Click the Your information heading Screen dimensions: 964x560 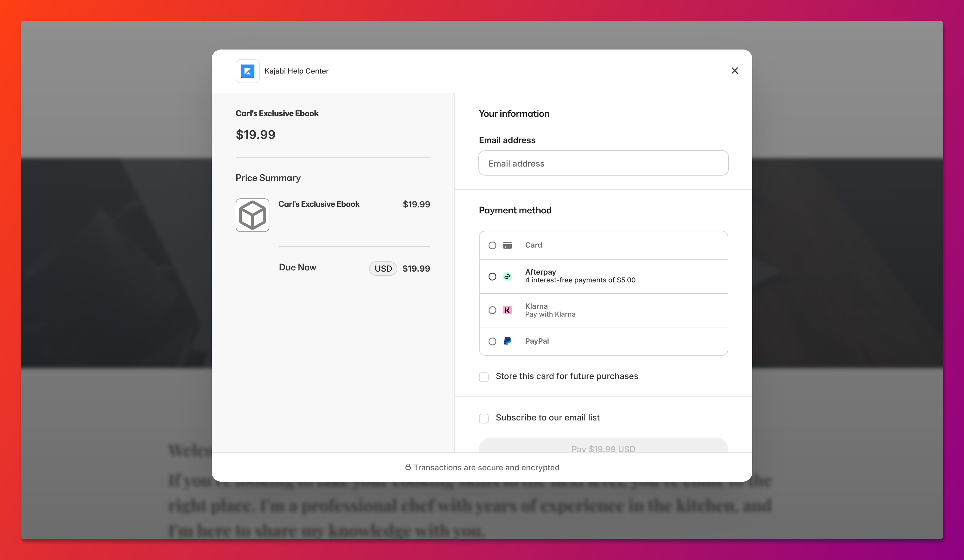pyautogui.click(x=514, y=113)
